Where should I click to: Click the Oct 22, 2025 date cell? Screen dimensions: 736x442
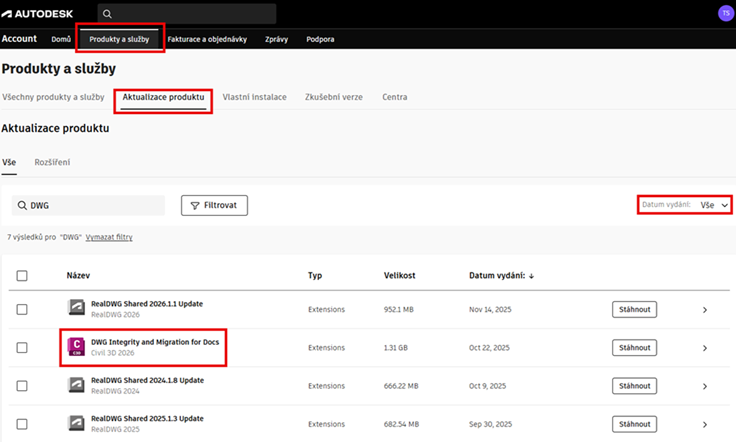click(x=489, y=348)
